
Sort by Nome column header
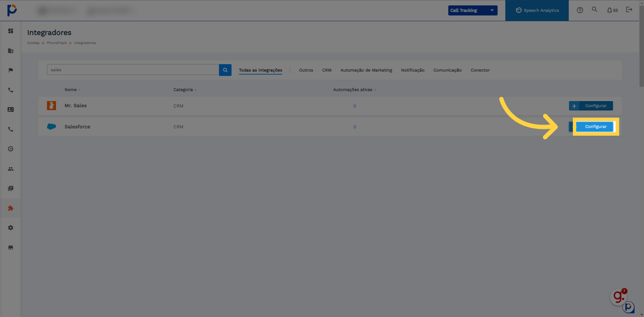coord(72,90)
